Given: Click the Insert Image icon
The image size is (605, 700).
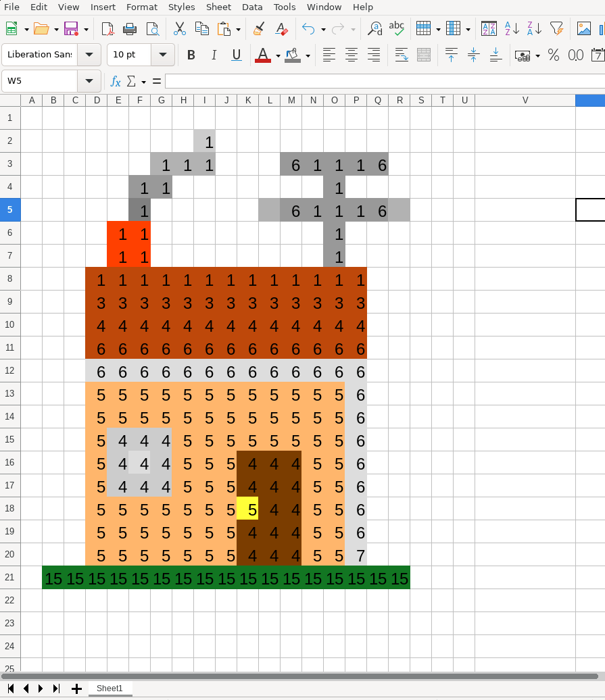Looking at the screenshot, I should [584, 29].
